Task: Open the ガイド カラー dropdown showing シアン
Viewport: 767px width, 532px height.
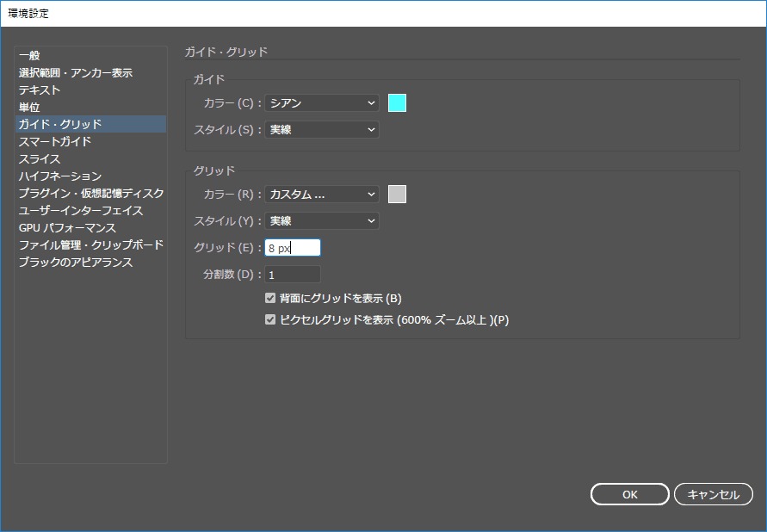Action: pyautogui.click(x=321, y=103)
